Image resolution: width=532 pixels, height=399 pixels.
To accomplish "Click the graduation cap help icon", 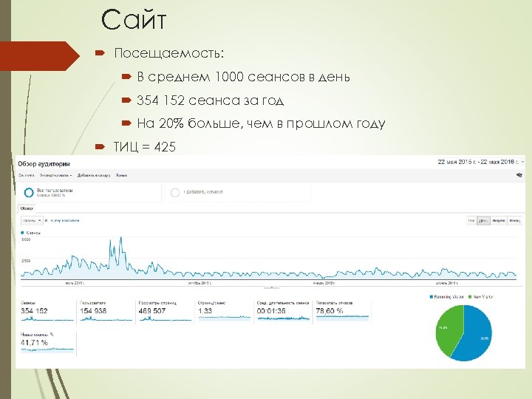I will tap(519, 175).
